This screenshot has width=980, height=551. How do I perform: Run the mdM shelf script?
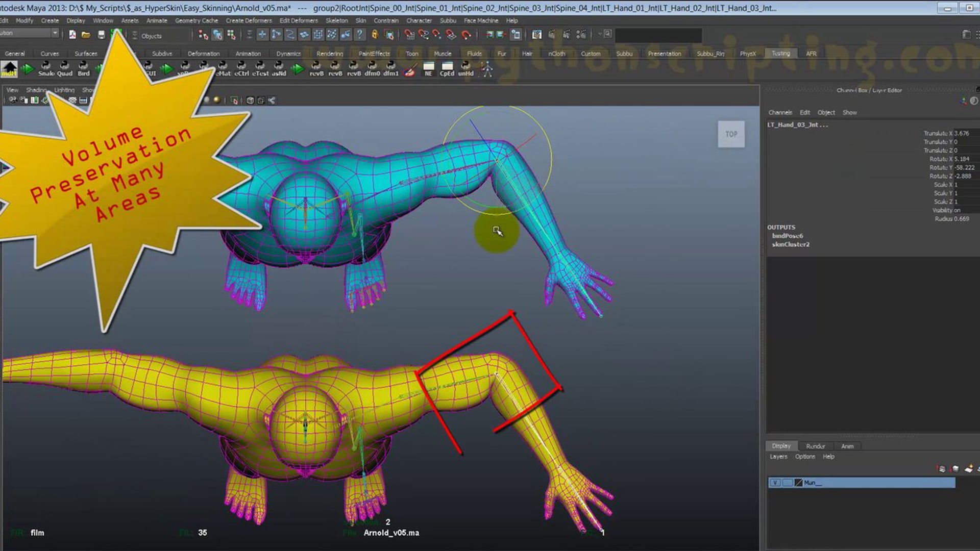[x=9, y=68]
